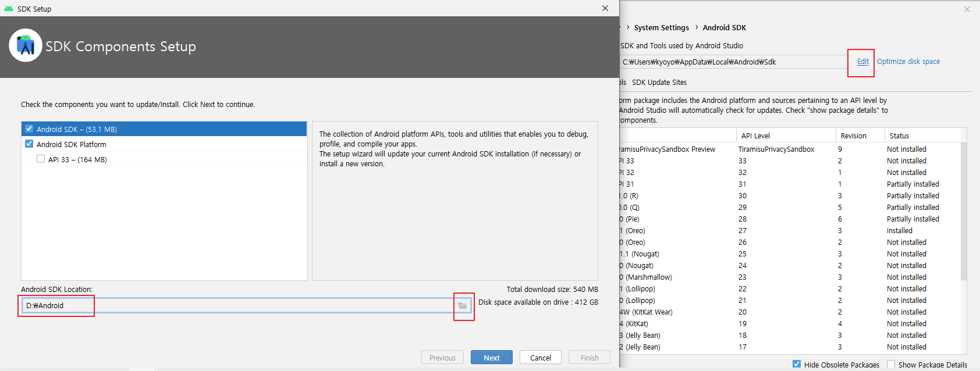This screenshot has height=371, width=980.
Task: Close the Settings window
Action: pos(967,9)
